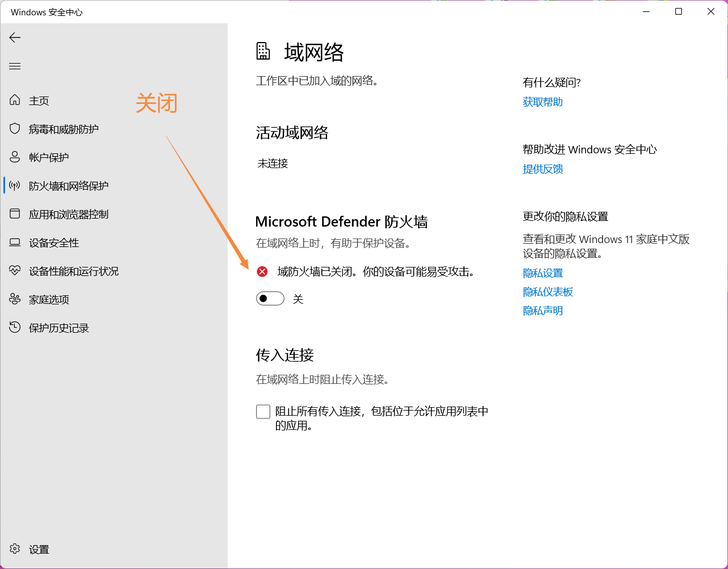Click the 查看和更改 Windows 11 家庭中文版 text
728x569 pixels.
[606, 239]
